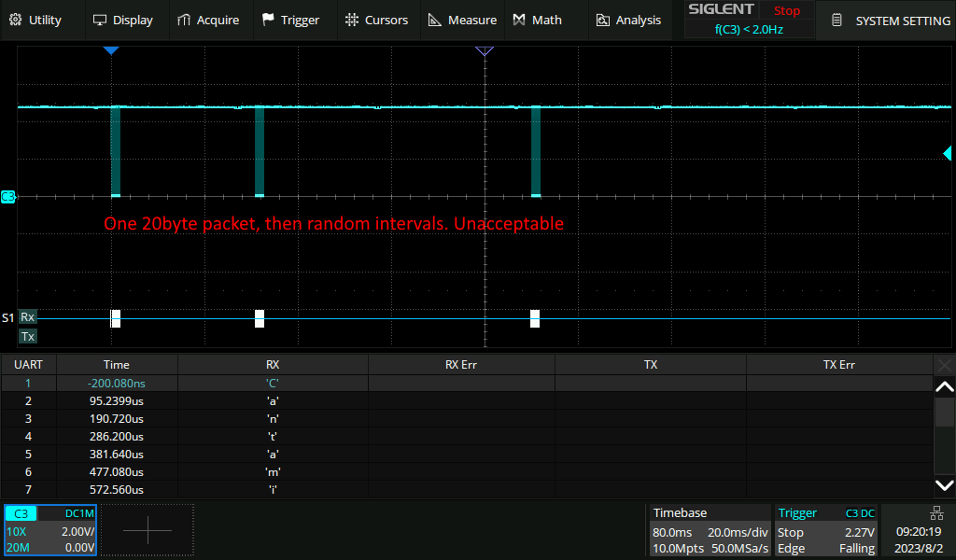This screenshot has height=560, width=956.
Task: Click the 50.0MSa/s sample rate value
Action: click(x=739, y=548)
